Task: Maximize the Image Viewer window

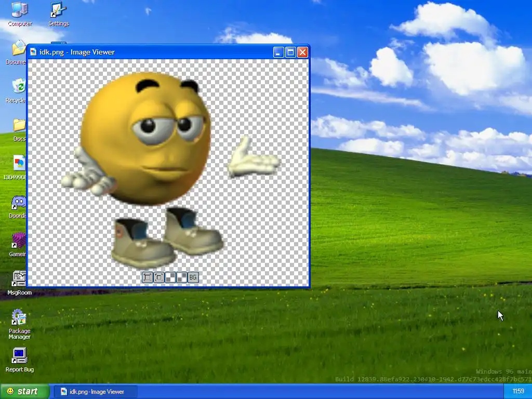Action: point(290,52)
